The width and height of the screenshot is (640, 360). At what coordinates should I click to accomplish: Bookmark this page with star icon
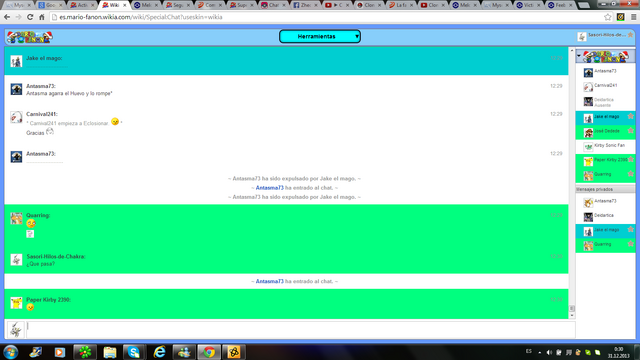[608, 17]
